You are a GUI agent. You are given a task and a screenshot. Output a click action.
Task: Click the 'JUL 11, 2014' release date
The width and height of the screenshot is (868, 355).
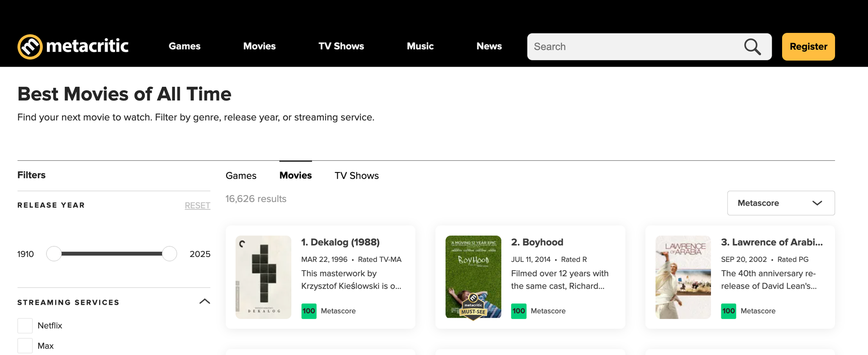click(x=531, y=259)
